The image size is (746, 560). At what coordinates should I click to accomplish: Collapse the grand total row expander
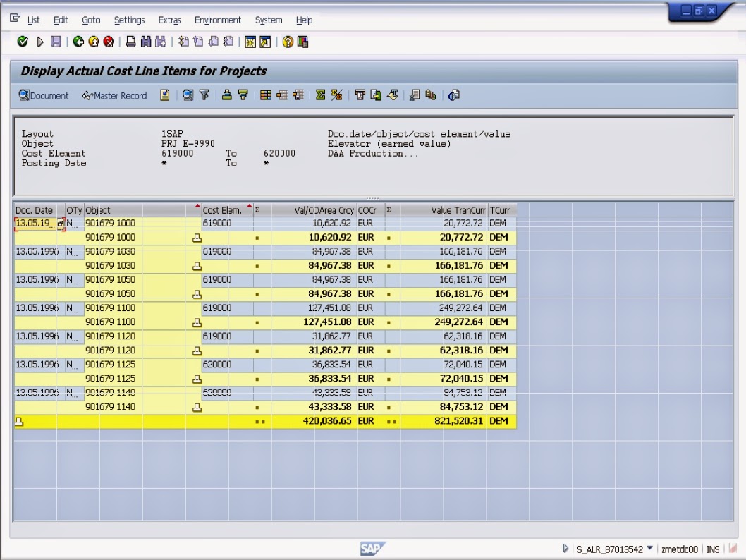(18, 421)
